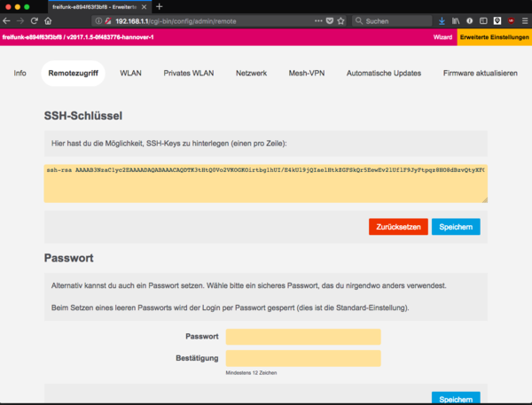532x405 pixels.
Task: Click the insecure connection lock icon
Action: 108,21
